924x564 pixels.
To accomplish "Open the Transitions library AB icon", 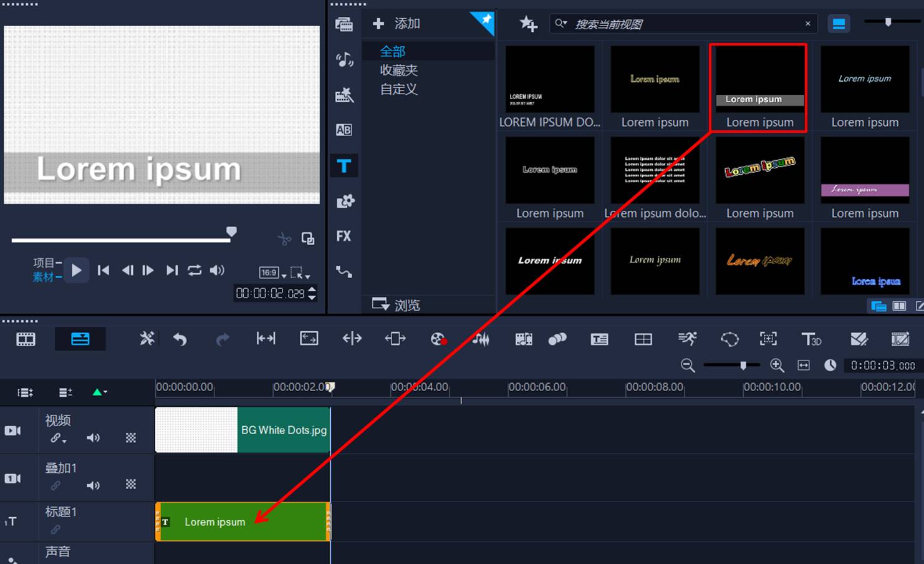I will (344, 130).
